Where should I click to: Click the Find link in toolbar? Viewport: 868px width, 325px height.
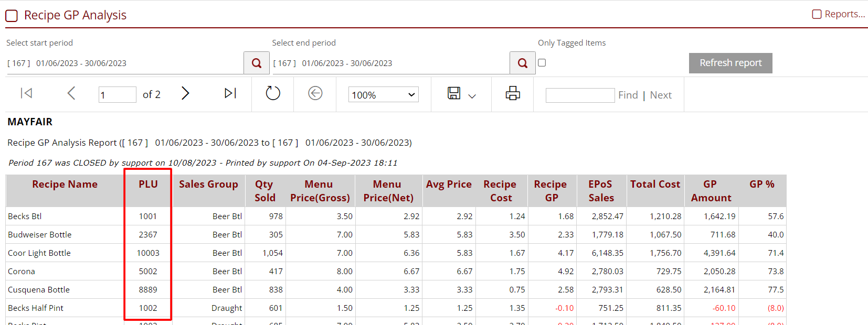[628, 95]
